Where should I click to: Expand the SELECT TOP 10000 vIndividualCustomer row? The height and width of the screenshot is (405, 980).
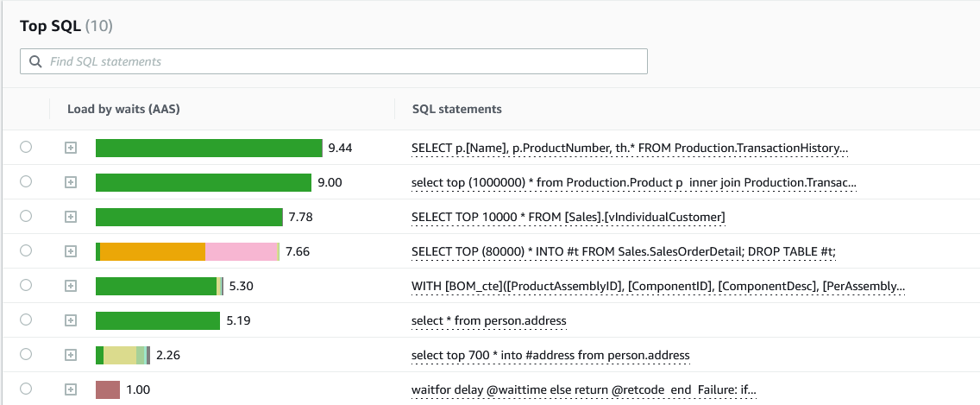pyautogui.click(x=71, y=217)
